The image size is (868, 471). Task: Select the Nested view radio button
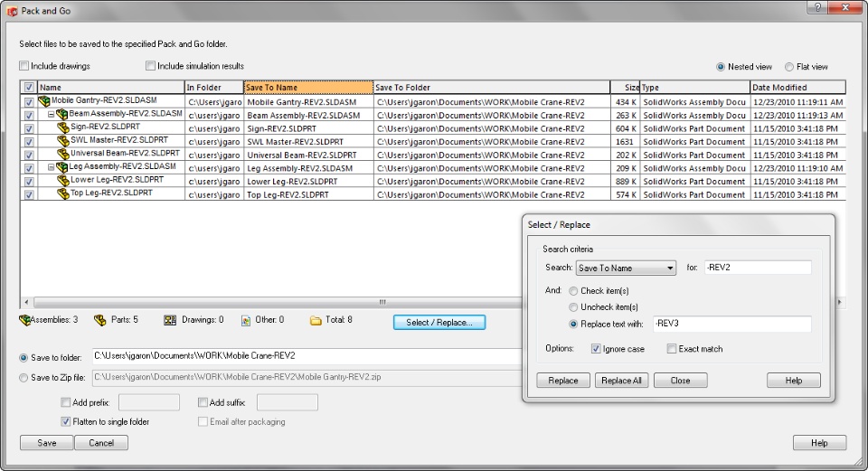tap(721, 67)
